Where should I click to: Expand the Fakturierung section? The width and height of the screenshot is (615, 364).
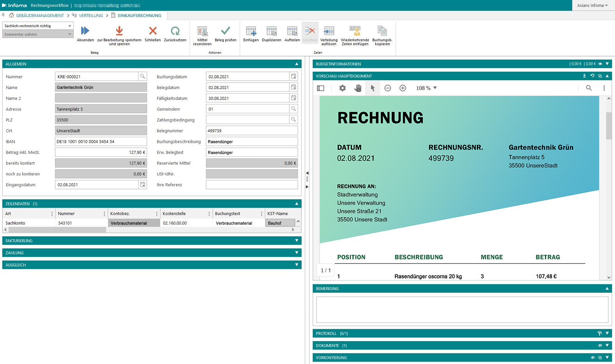pos(297,241)
